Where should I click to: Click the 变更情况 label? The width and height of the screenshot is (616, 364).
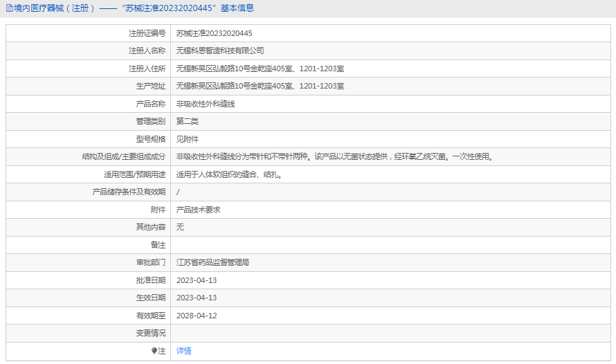pos(151,333)
